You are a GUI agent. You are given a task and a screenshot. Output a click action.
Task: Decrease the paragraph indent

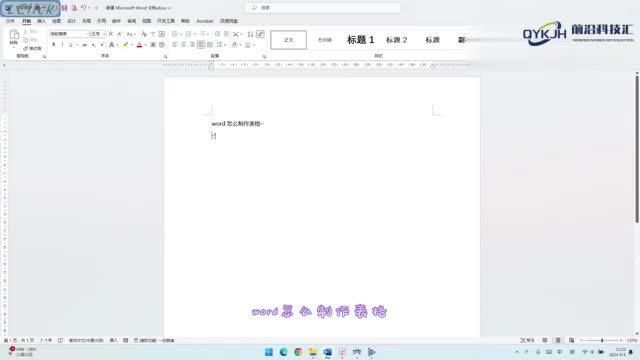pos(218,34)
